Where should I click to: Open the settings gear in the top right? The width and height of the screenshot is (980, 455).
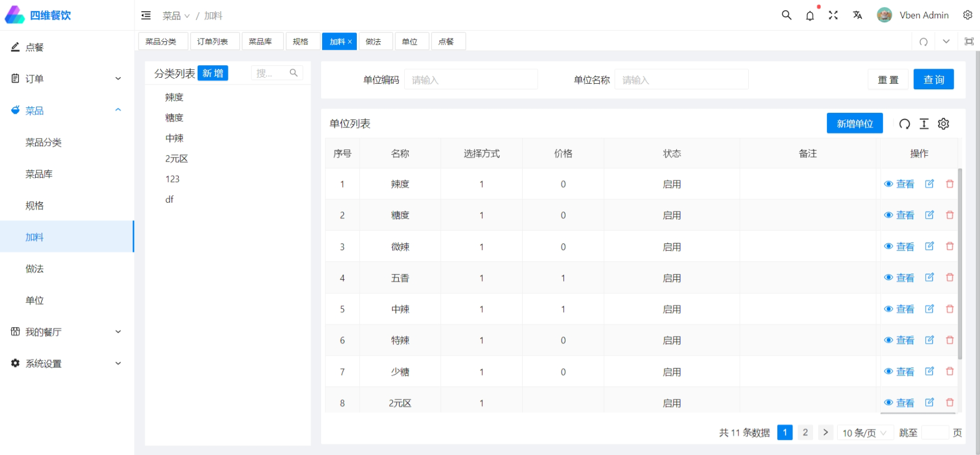[968, 15]
